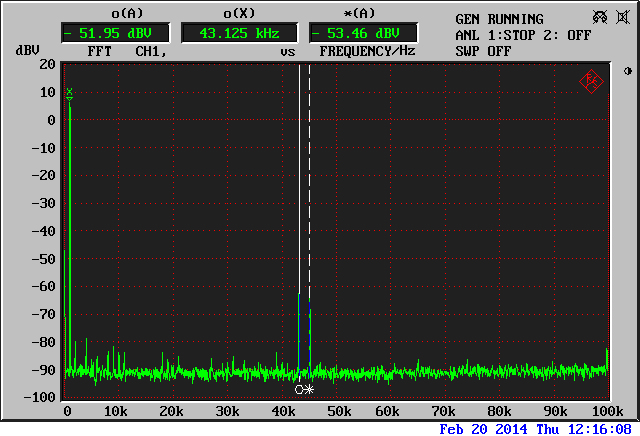640x436 pixels.
Task: Click the -50 label on the y-axis
Action: (43, 259)
